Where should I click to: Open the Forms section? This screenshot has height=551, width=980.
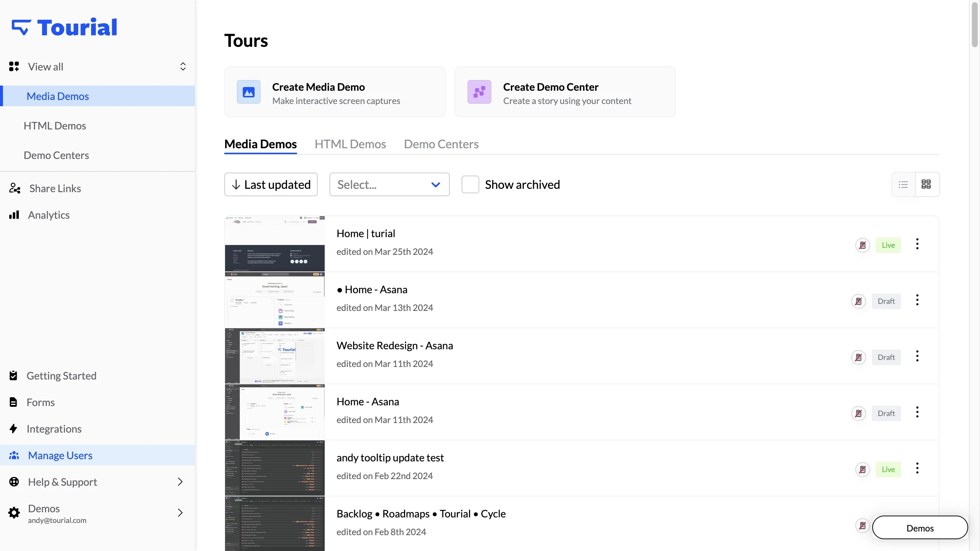pos(41,402)
